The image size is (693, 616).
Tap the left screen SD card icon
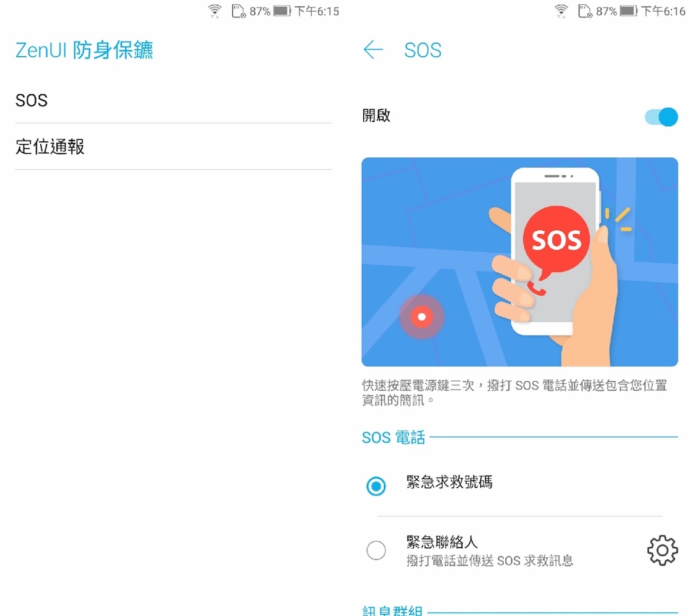click(238, 10)
